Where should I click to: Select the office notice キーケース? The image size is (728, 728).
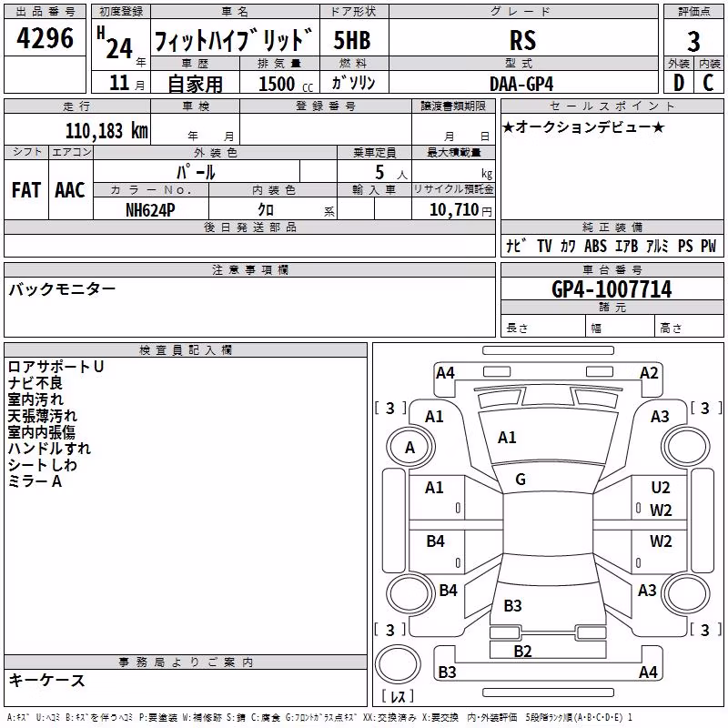coord(47,681)
